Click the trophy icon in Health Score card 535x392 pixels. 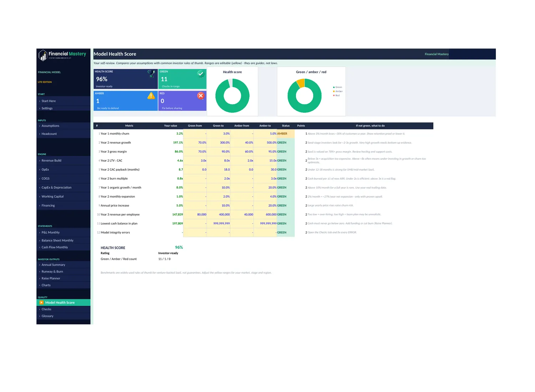pos(151,74)
